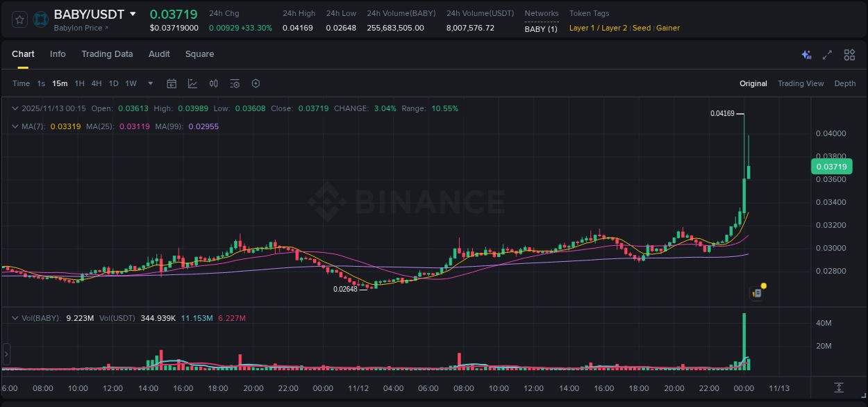Switch to the Trading Data tab
The height and width of the screenshot is (407, 868).
pyautogui.click(x=107, y=53)
